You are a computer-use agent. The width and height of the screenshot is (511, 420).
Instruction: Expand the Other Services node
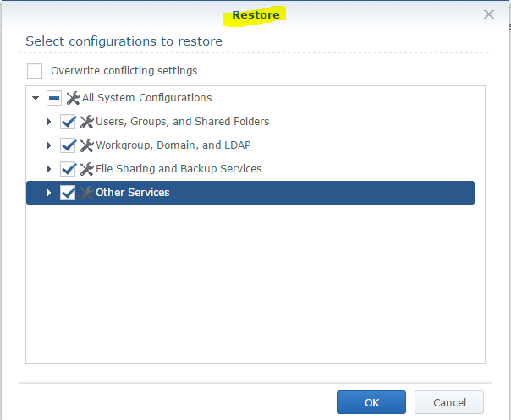[x=49, y=193]
